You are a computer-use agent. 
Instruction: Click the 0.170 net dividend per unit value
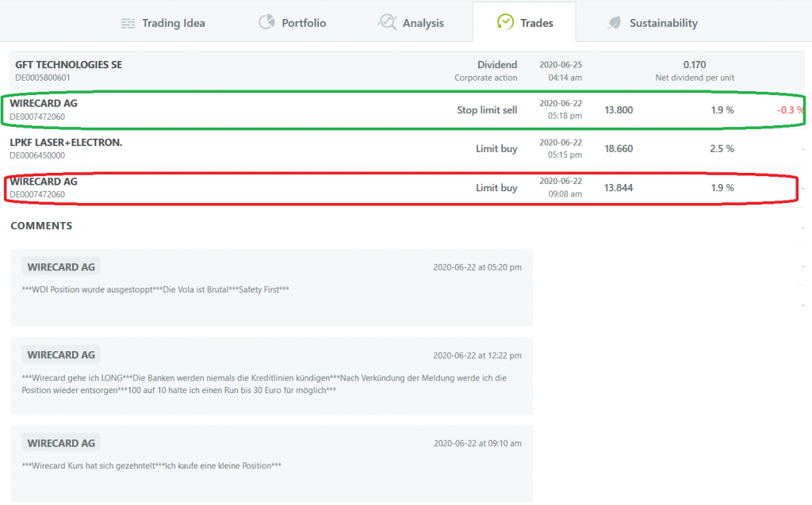tap(694, 64)
